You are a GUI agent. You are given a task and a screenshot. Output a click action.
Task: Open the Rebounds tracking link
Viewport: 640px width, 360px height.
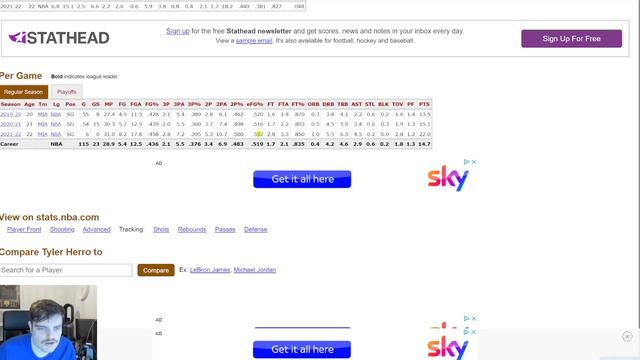coord(192,230)
